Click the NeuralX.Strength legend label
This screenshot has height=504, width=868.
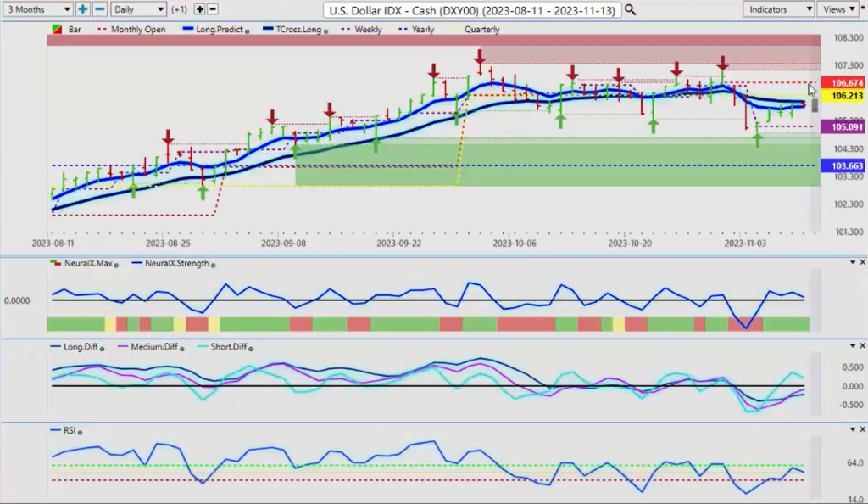coord(176,264)
